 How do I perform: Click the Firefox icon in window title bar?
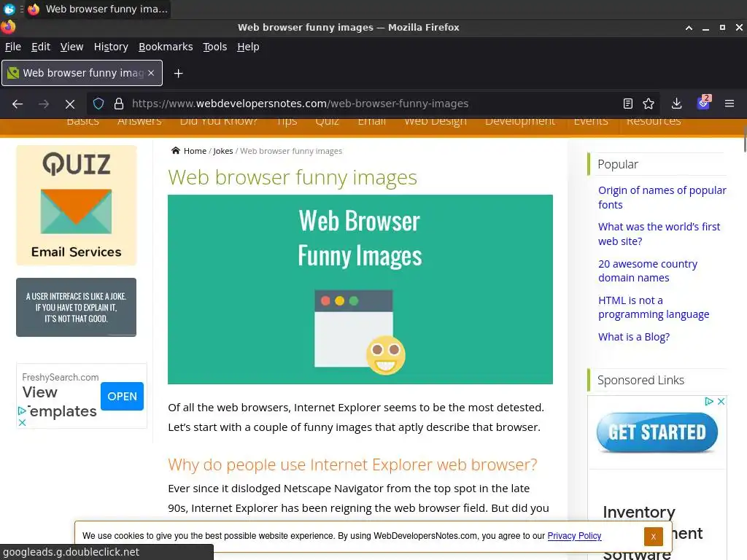(x=8, y=27)
